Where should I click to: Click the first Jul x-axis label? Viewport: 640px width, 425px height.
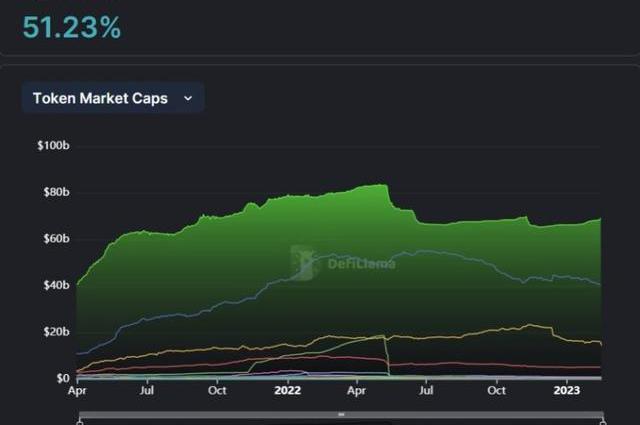(x=147, y=393)
